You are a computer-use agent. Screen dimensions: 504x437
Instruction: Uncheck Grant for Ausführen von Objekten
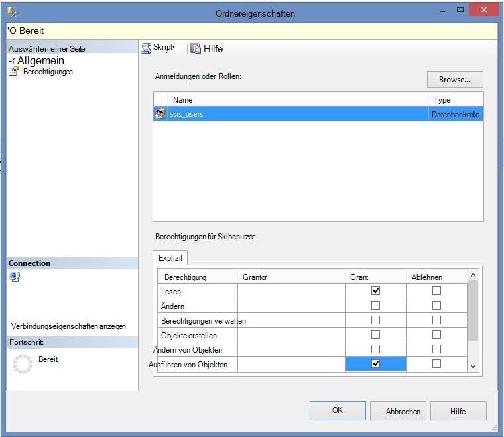tap(375, 364)
